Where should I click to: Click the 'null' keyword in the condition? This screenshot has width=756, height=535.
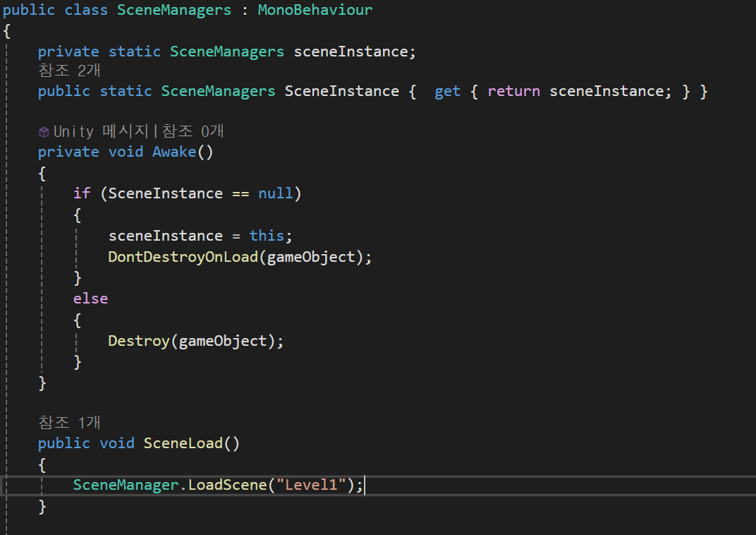pyautogui.click(x=275, y=193)
